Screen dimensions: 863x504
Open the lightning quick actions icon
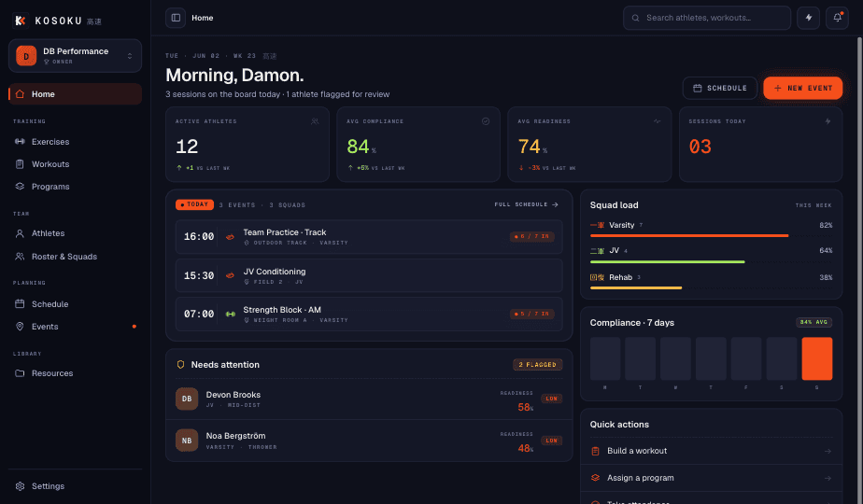(x=809, y=18)
